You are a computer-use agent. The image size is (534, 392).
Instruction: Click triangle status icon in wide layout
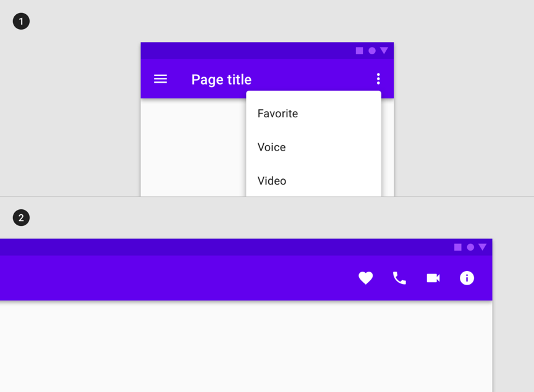(483, 247)
